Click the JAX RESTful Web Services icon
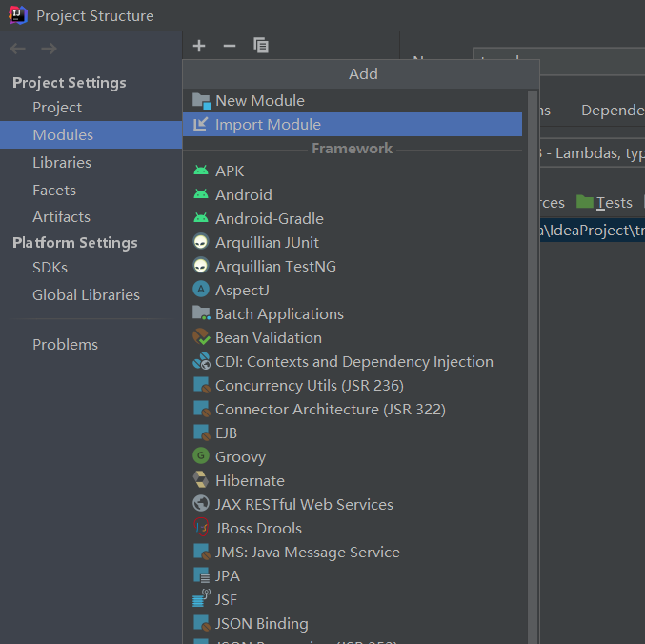The height and width of the screenshot is (644, 645). 201,504
